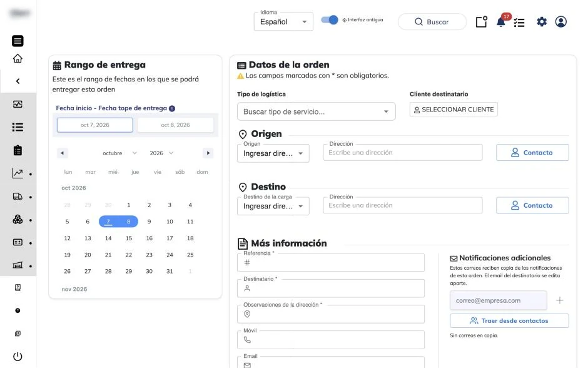Toggle the Interfaz antigua switch

click(x=330, y=20)
